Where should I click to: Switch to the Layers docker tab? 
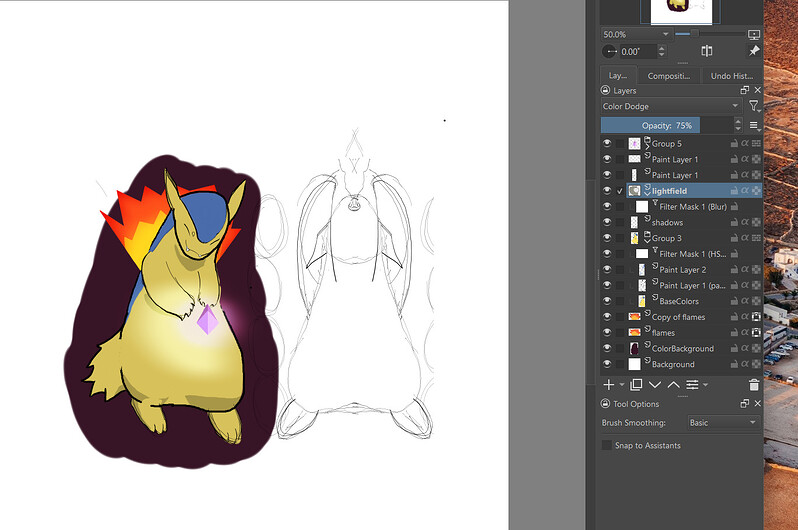click(618, 75)
